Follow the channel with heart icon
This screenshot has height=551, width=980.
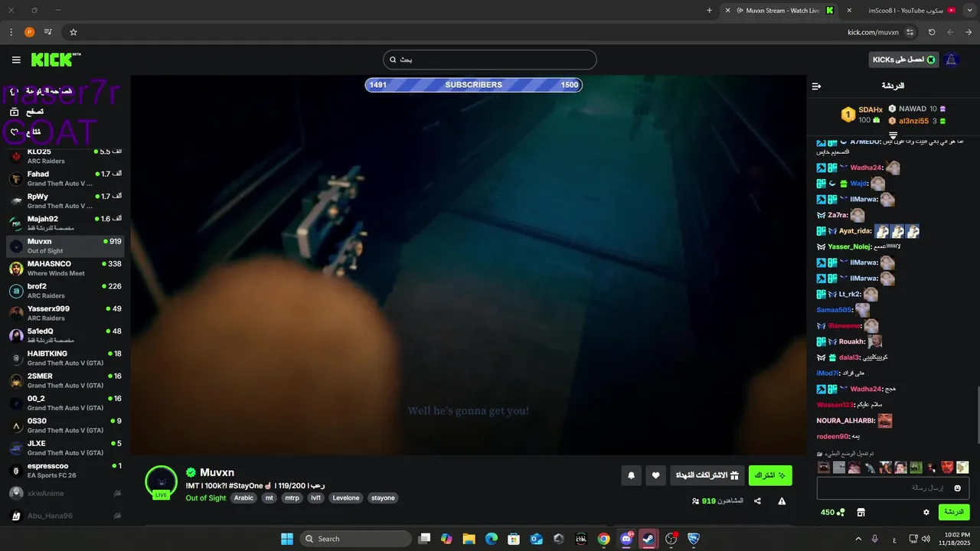655,475
